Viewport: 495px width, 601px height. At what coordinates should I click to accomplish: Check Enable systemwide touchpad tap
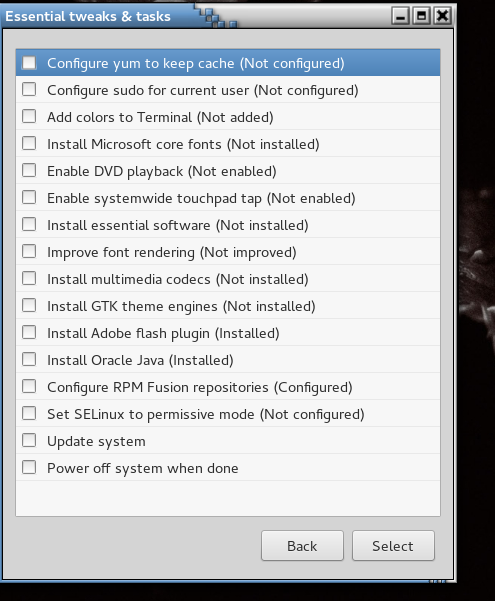(29, 197)
